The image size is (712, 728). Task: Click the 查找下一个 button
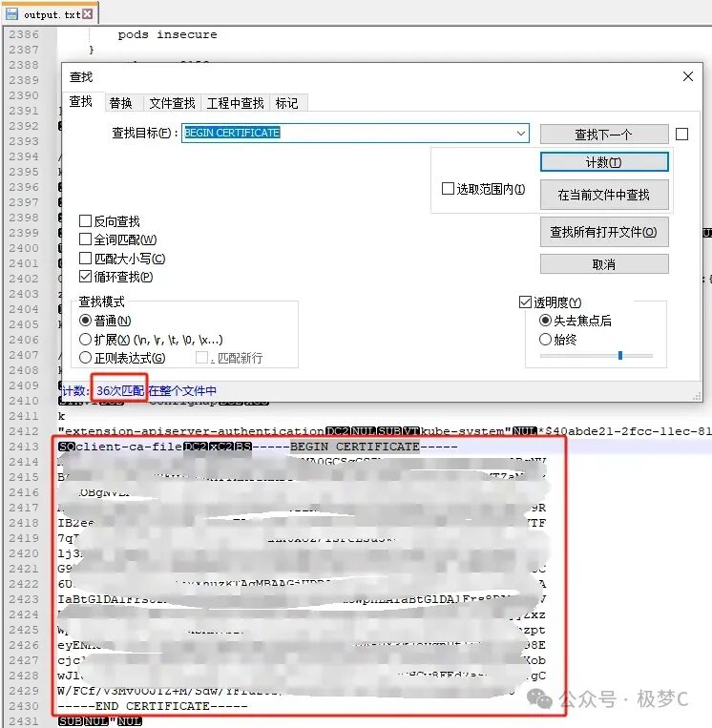point(604,135)
